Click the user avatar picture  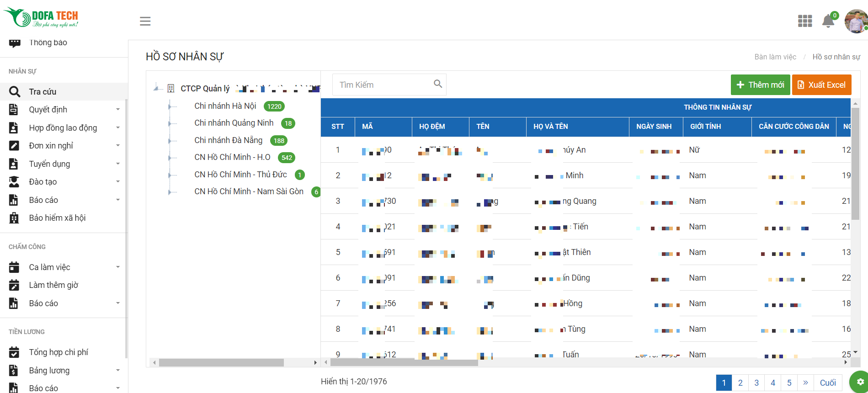[856, 21]
